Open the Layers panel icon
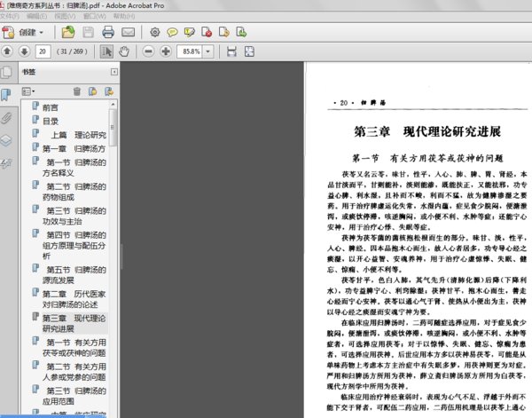The height and width of the screenshot is (418, 532). (x=6, y=140)
